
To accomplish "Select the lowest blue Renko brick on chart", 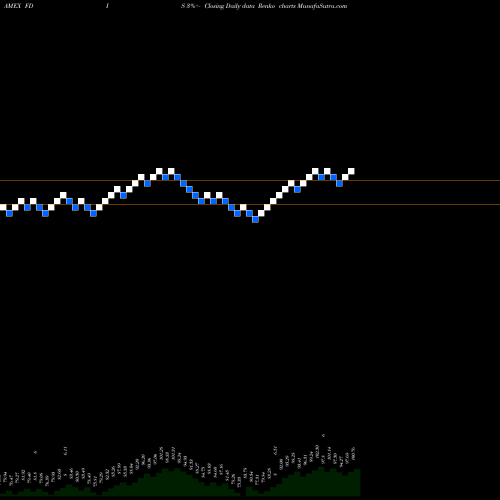I will (255, 219).
